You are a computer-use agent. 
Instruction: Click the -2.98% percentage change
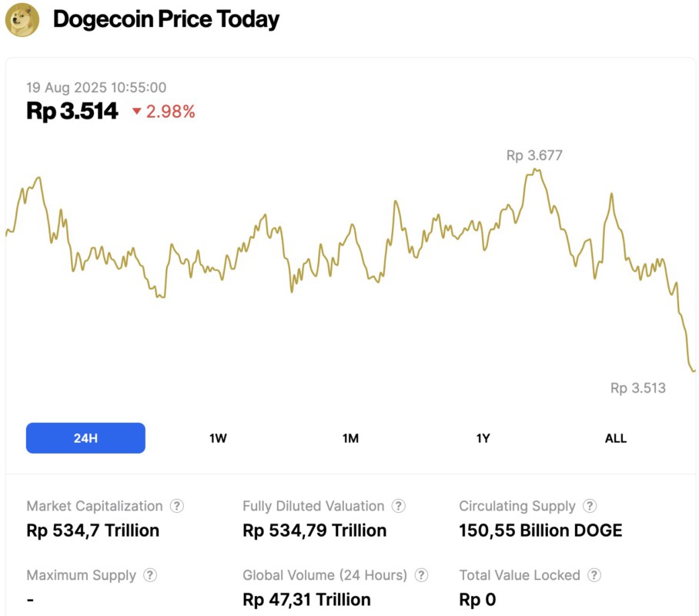(x=171, y=112)
